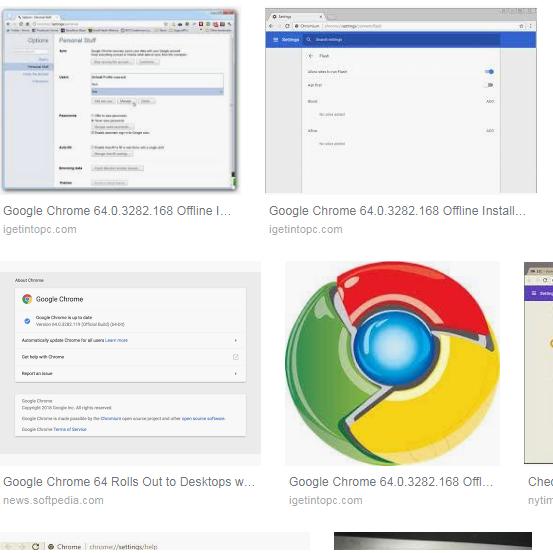The image size is (553, 553).
Task: Open the dark grey image thumbnail at bottom
Action: coord(433,542)
